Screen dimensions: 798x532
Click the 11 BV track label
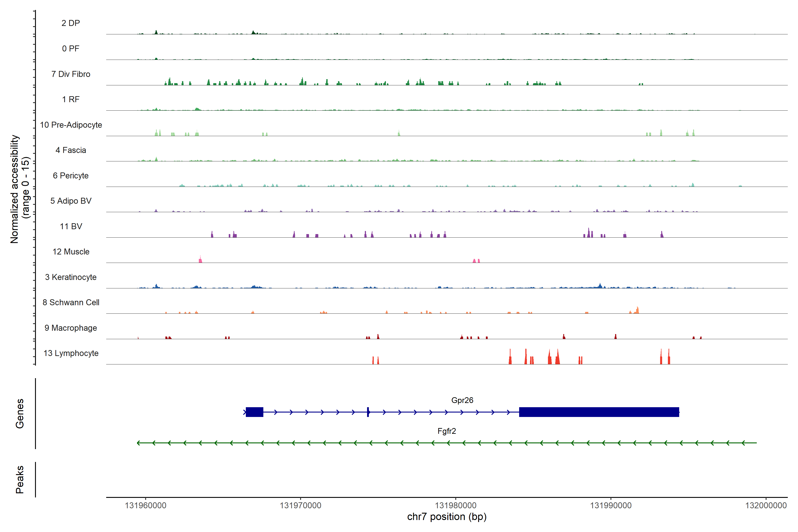[x=71, y=226]
